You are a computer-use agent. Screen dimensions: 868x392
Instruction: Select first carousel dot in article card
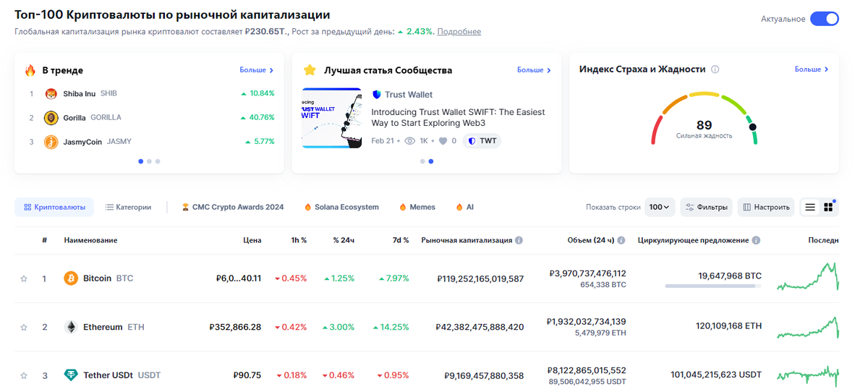coord(422,161)
